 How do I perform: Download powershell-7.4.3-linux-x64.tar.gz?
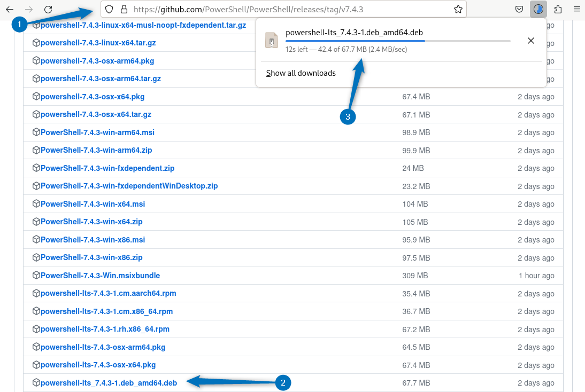click(98, 43)
